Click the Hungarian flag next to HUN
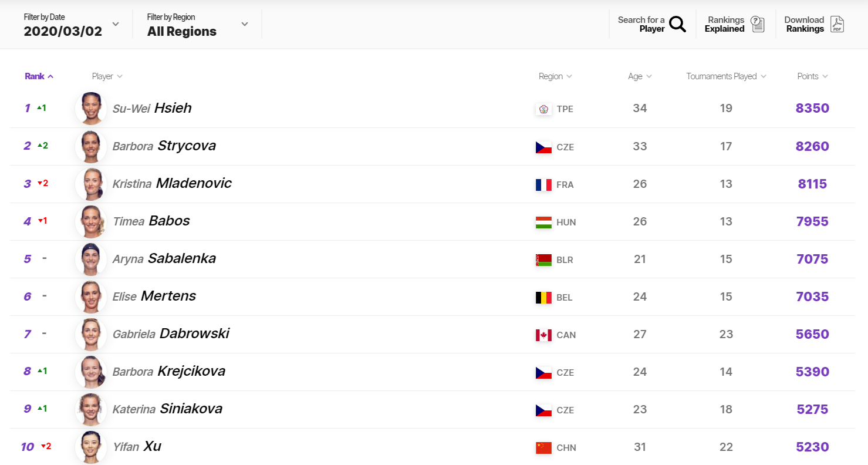 point(543,223)
